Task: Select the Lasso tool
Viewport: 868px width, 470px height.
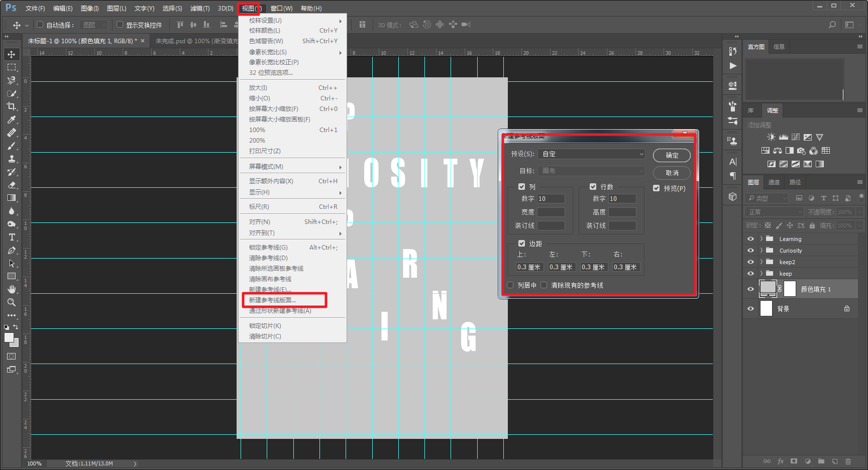Action: 12,80
